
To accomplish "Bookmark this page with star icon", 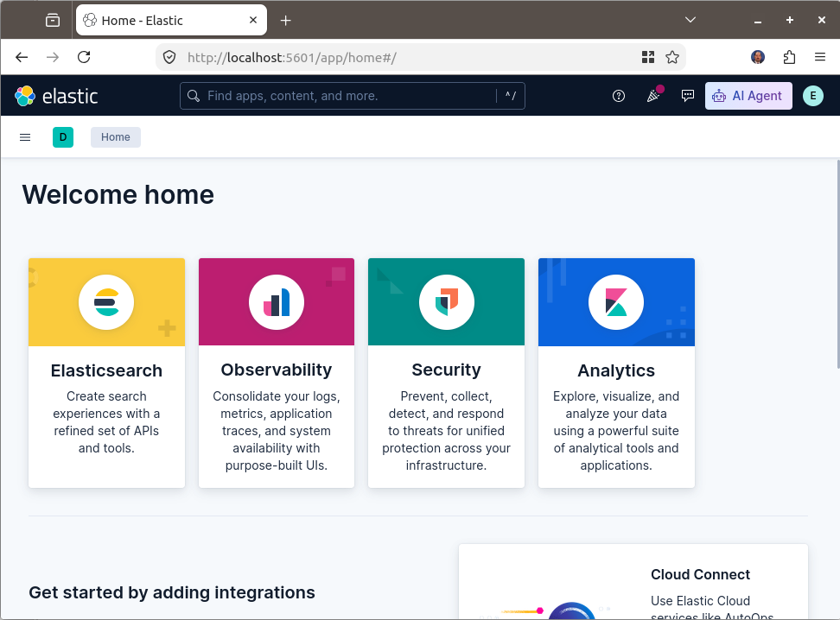I will [672, 57].
